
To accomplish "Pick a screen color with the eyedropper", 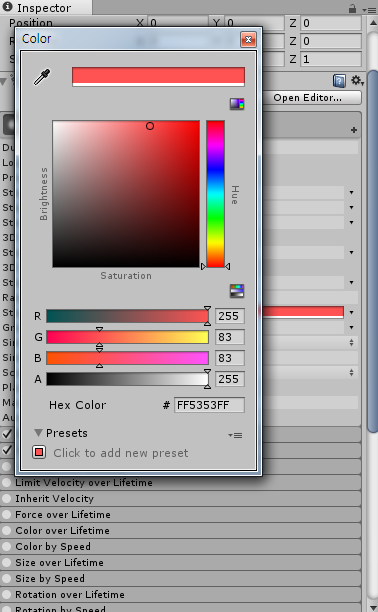I will pos(42,77).
